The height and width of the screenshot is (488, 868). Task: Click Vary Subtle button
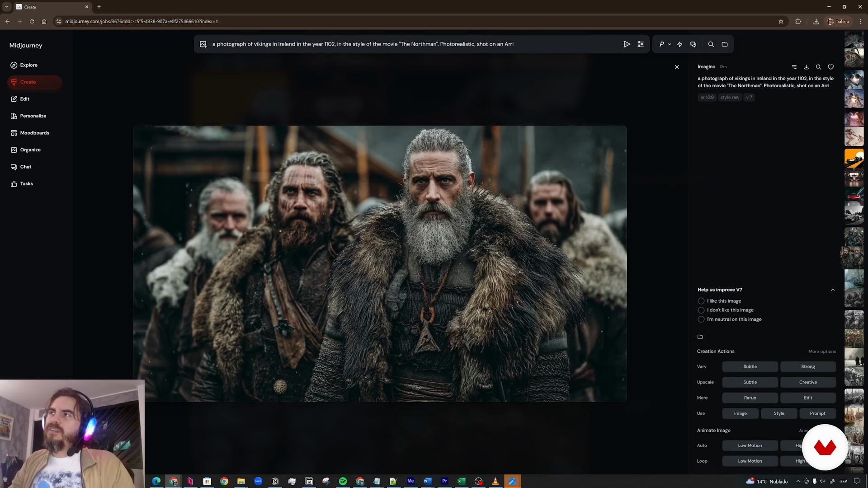pos(750,367)
